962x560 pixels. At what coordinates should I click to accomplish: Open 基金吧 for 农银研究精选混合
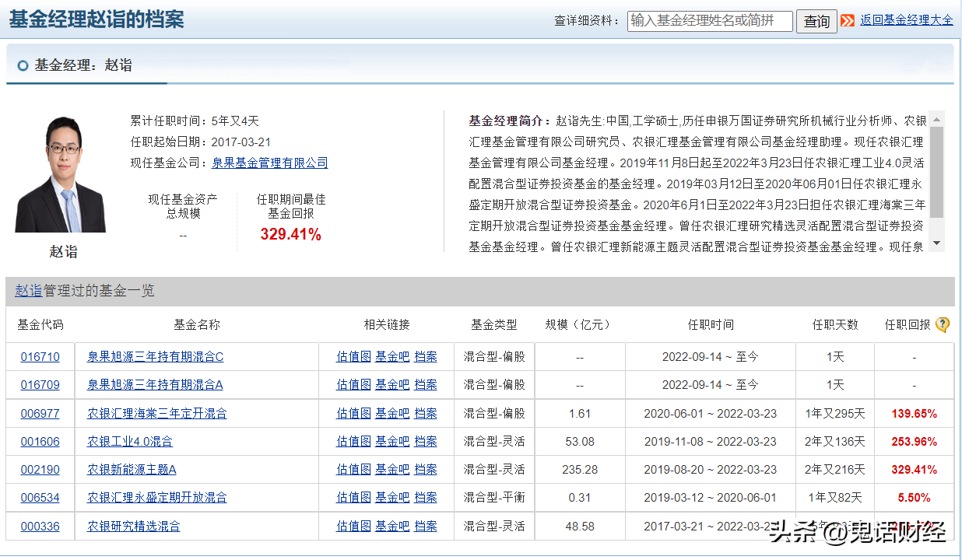(x=392, y=527)
